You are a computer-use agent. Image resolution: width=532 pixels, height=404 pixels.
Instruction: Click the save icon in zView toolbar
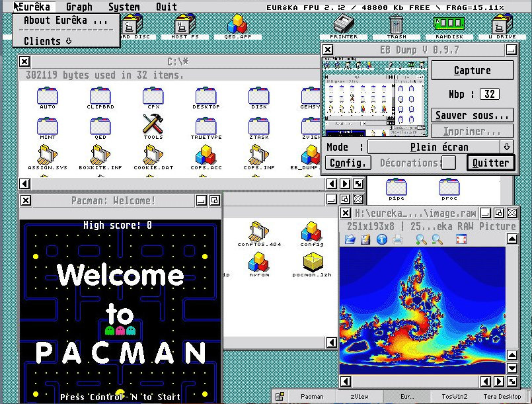pos(365,239)
